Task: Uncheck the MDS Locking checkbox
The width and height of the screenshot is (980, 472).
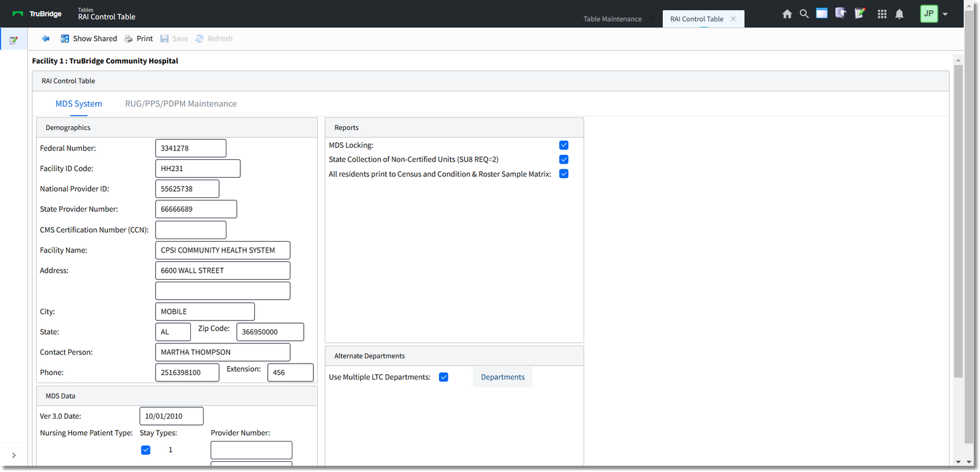Action: tap(564, 145)
